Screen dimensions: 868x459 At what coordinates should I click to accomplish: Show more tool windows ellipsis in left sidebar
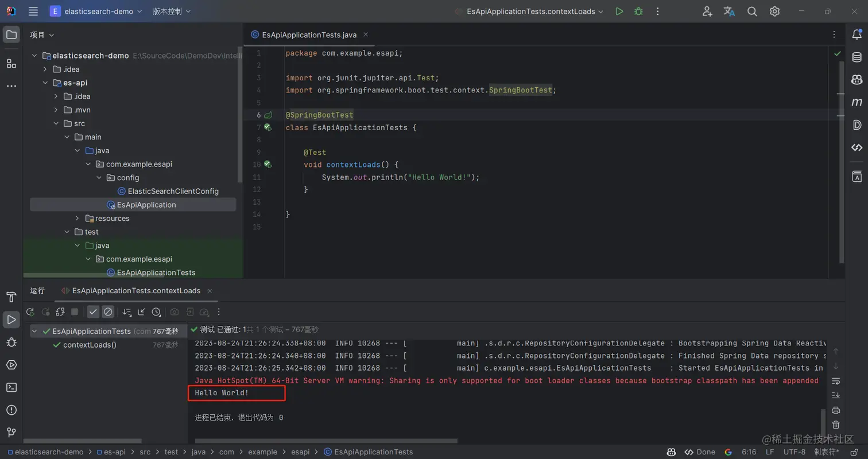[11, 86]
